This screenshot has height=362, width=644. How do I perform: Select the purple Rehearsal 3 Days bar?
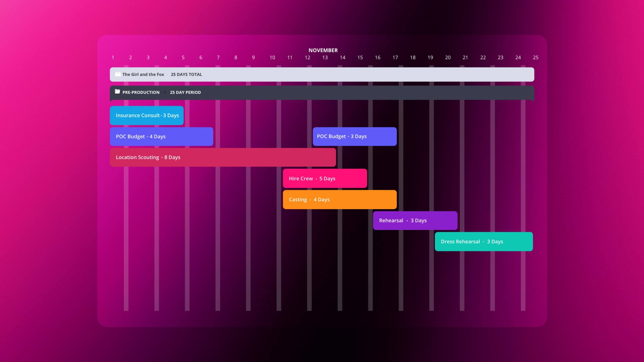(x=415, y=220)
